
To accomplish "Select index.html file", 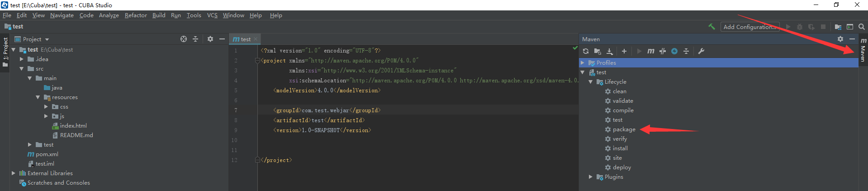I will pos(69,126).
